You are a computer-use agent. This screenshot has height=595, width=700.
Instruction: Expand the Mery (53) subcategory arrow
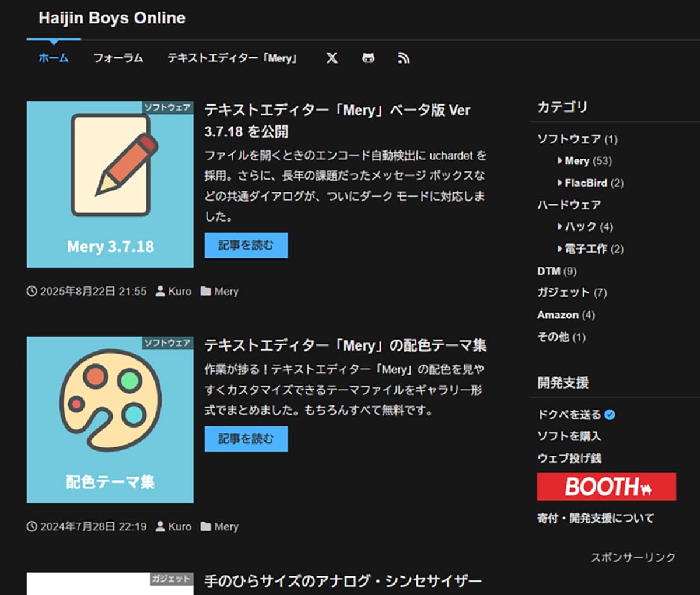560,161
